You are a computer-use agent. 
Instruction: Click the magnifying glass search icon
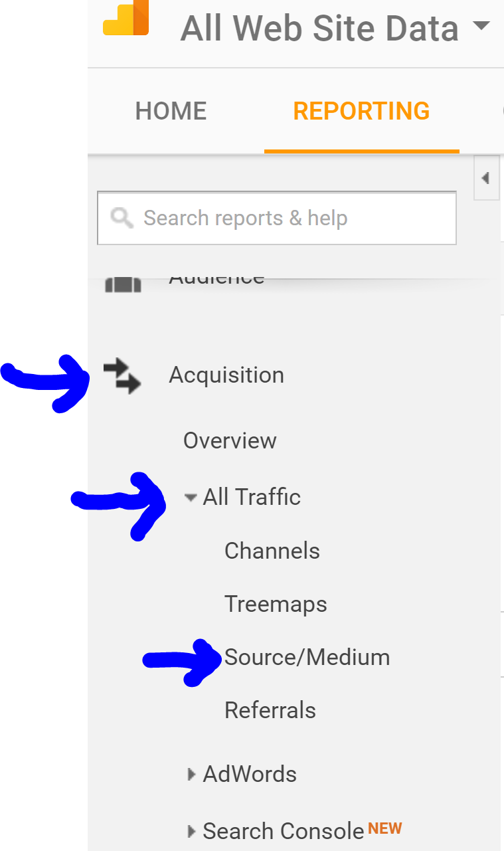click(x=122, y=218)
